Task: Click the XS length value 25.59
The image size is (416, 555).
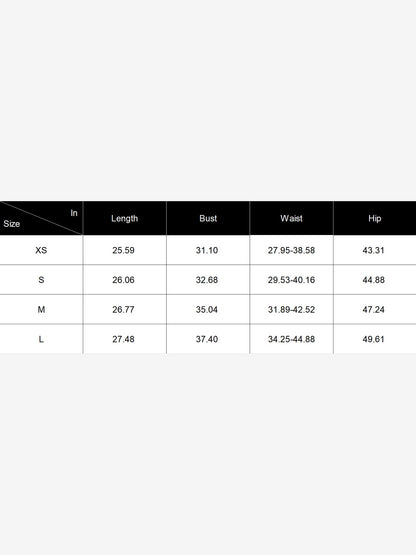Action: [x=123, y=250]
